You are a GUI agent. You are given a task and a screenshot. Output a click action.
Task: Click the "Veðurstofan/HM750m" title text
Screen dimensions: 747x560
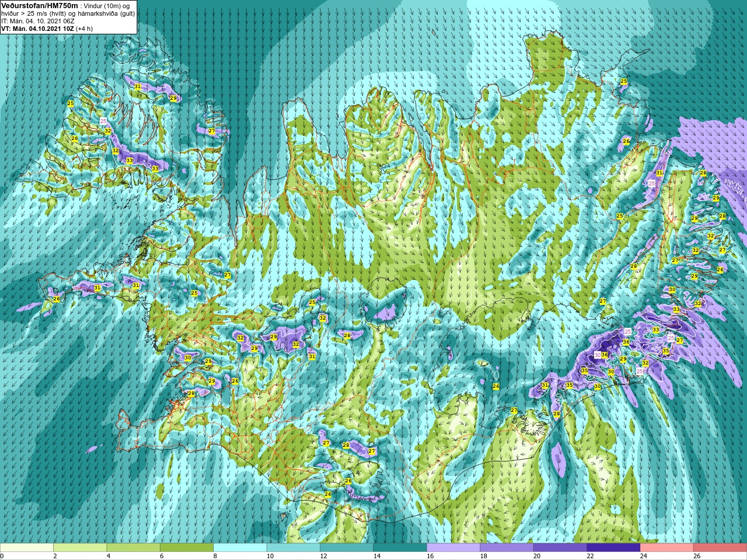pyautogui.click(x=40, y=5)
